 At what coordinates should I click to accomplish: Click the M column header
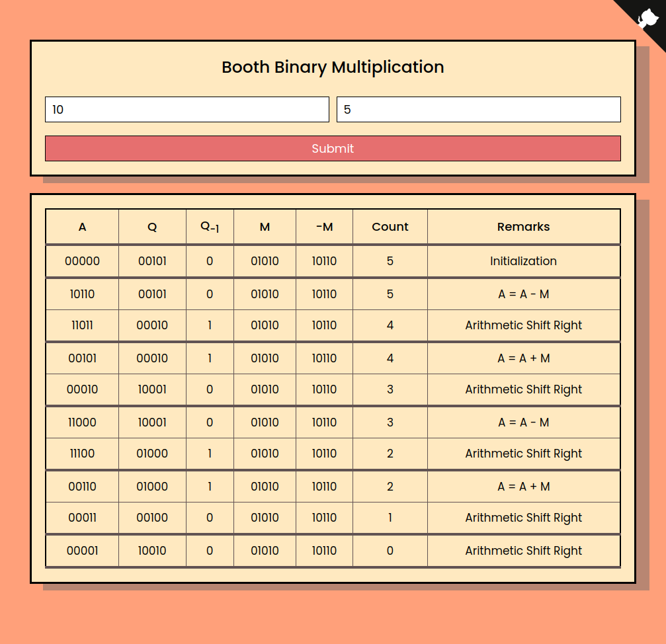click(265, 227)
